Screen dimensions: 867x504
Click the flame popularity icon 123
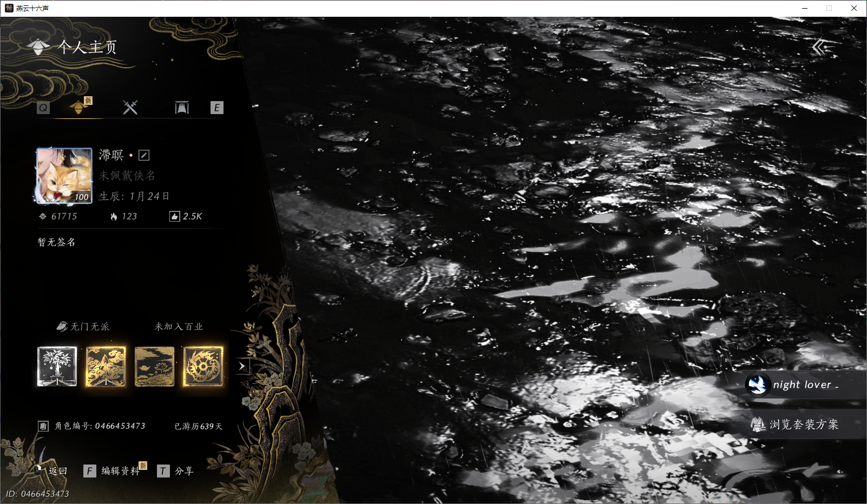pyautogui.click(x=114, y=216)
